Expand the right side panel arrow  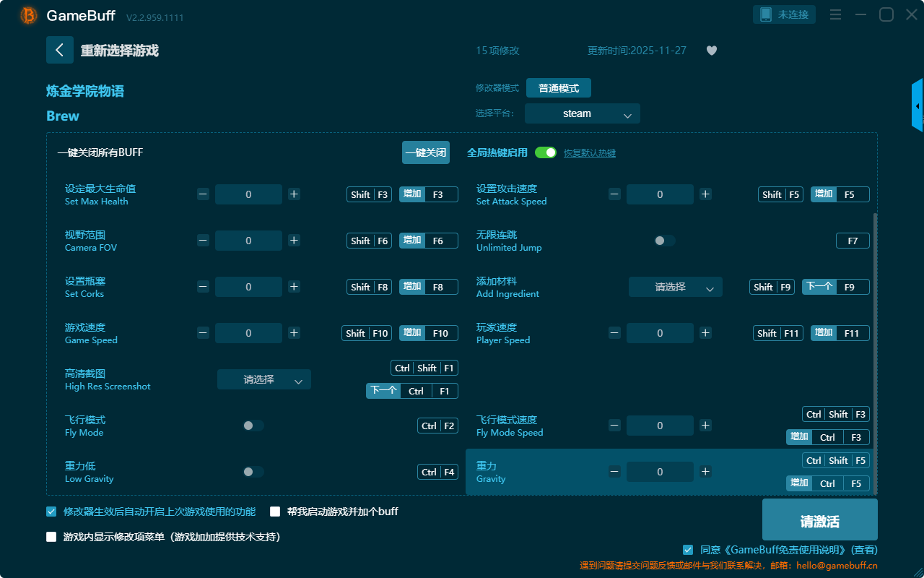(x=918, y=106)
